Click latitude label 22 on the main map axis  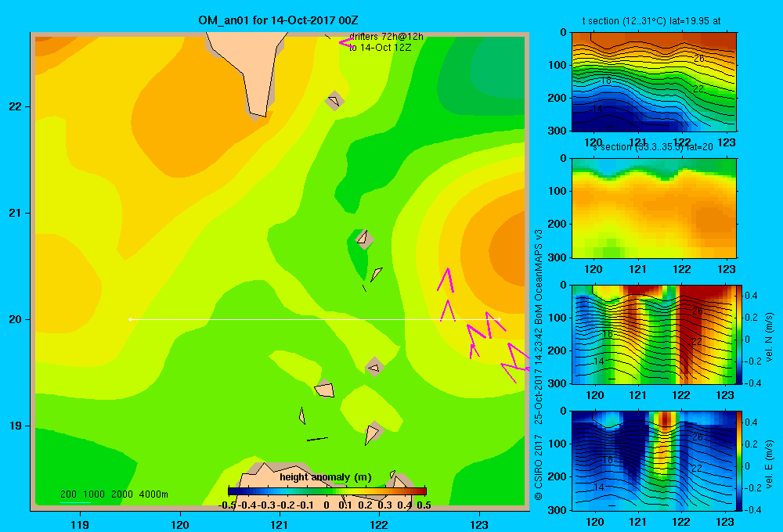(x=16, y=107)
